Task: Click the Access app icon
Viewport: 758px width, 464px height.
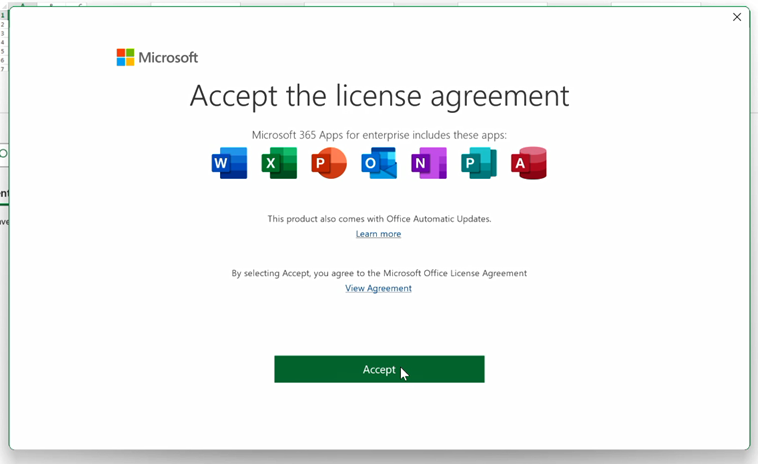Action: point(529,163)
